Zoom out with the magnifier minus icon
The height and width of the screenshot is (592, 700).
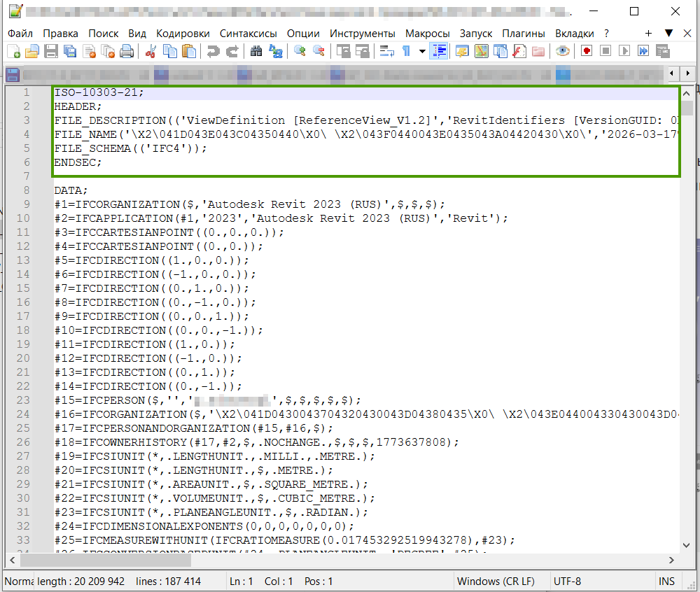[x=318, y=52]
